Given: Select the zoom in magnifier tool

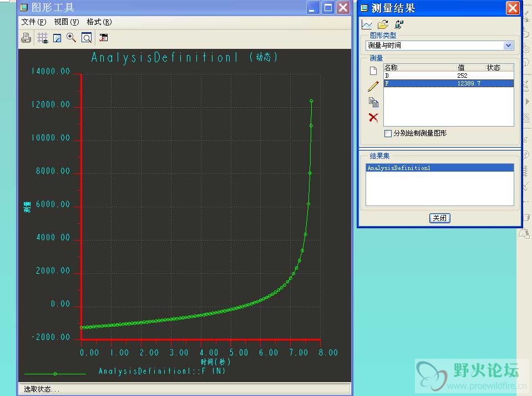Looking at the screenshot, I should pos(71,38).
